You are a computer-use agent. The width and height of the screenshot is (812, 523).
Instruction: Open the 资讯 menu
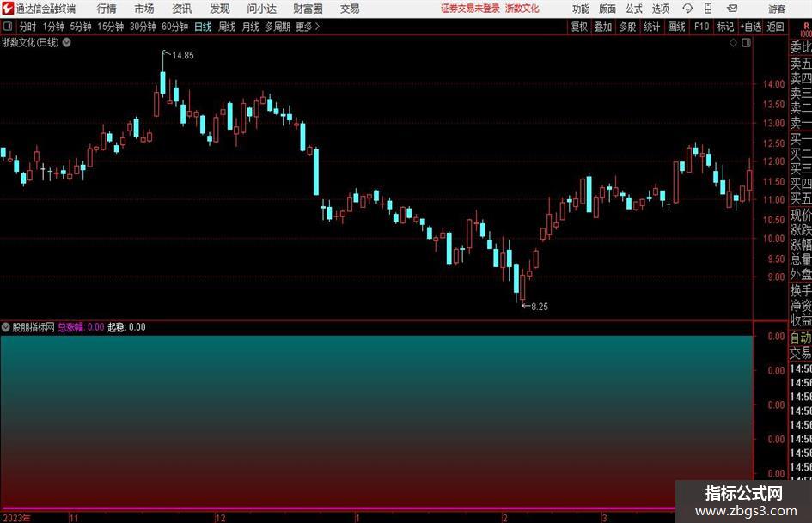coord(182,9)
